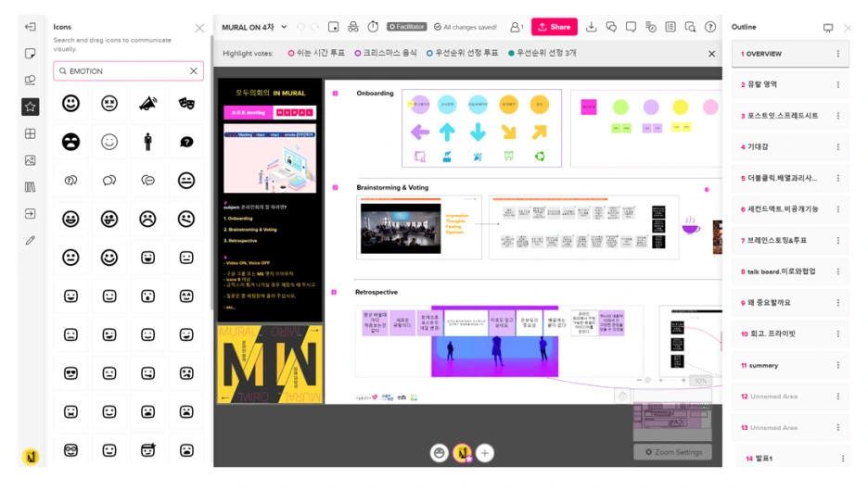Click the add area frame icon in toolbar
The width and height of the screenshot is (868, 491).
pos(333,27)
